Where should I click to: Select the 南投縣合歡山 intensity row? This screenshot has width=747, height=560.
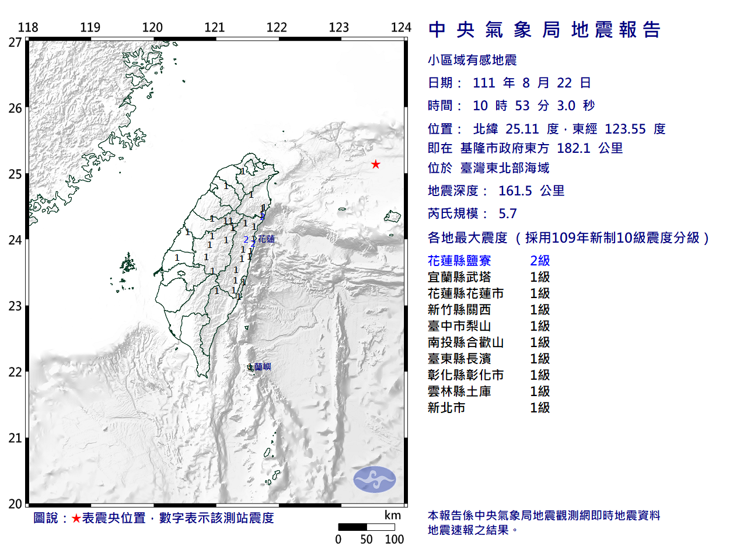(x=489, y=342)
